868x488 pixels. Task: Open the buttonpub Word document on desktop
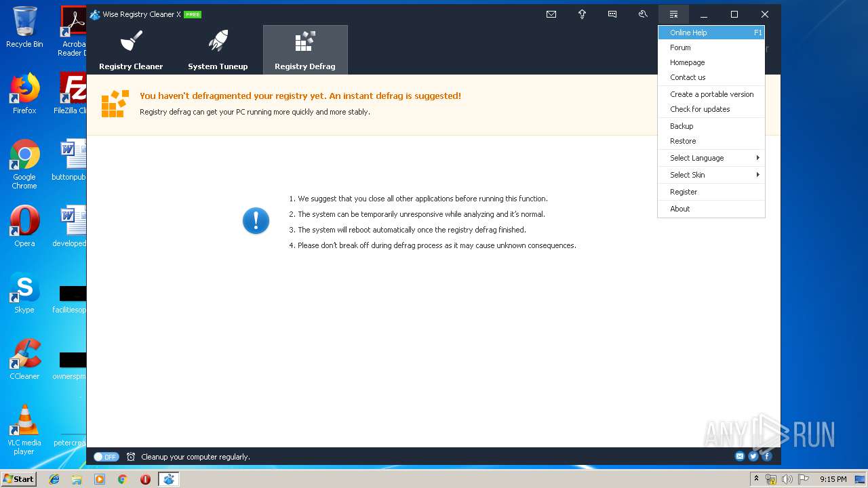coord(70,160)
